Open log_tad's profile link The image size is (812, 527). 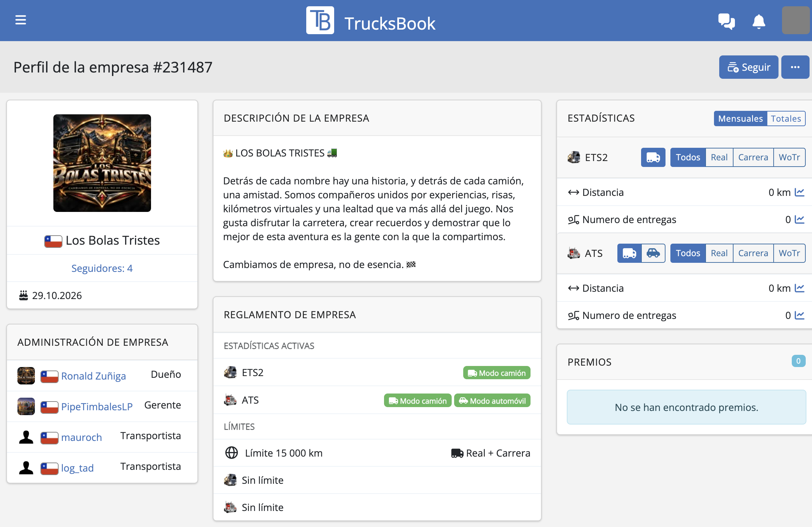77,468
